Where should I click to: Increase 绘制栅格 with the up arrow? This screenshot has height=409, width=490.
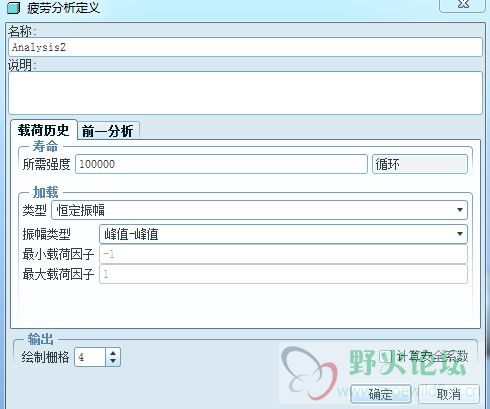(x=113, y=353)
